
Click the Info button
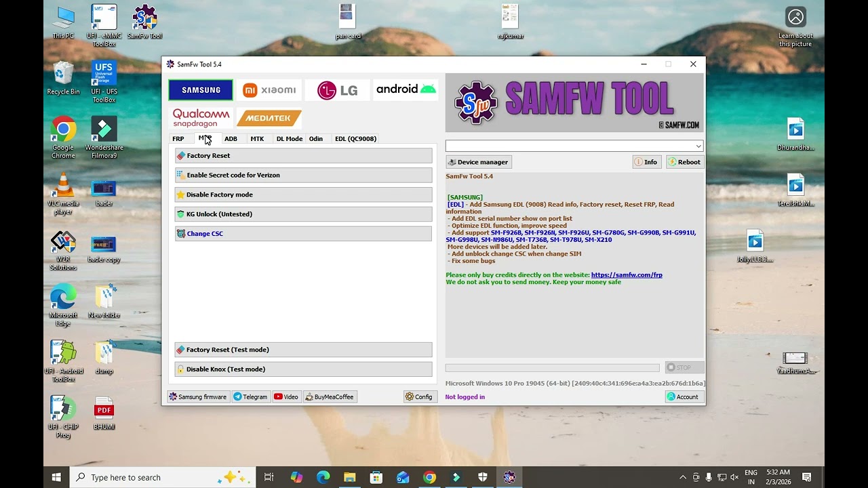pyautogui.click(x=647, y=162)
